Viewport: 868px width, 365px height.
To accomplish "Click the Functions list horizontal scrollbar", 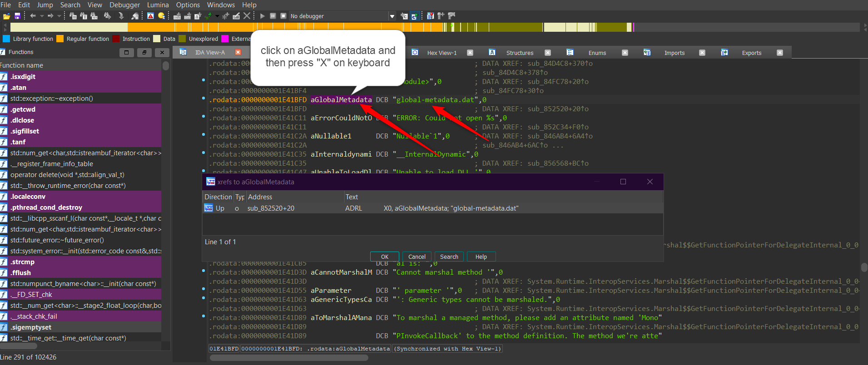I will coord(19,346).
